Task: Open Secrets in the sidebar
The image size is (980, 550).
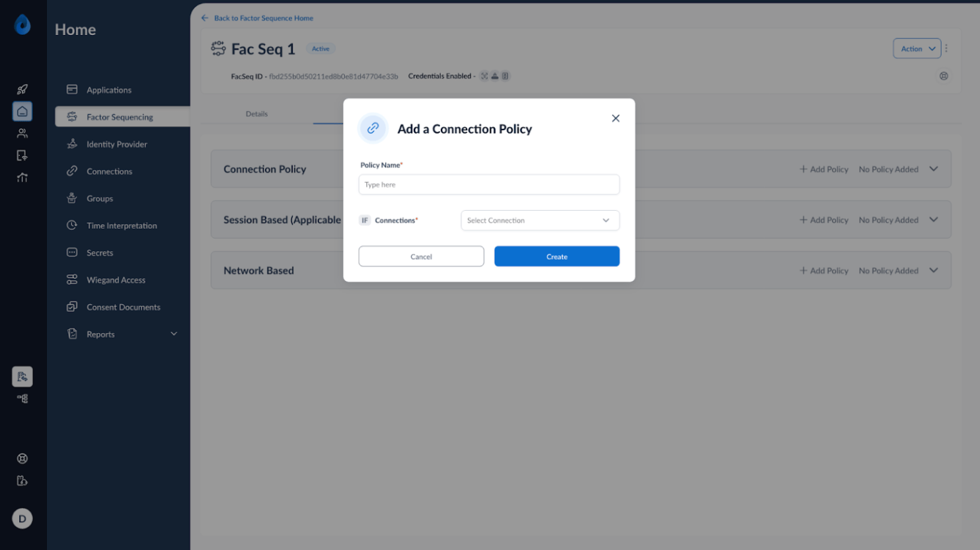Action: pos(122,253)
